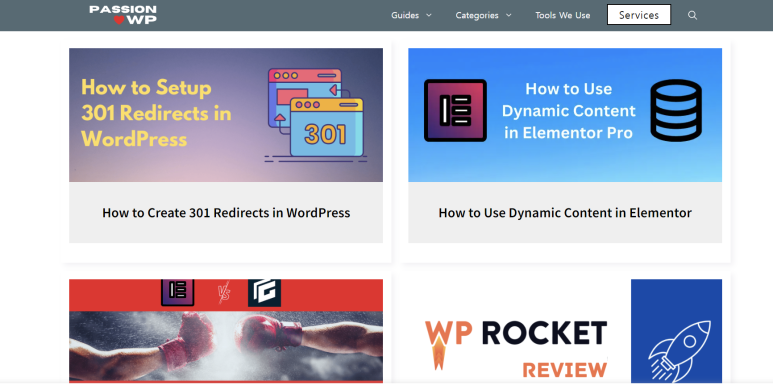The image size is (773, 385).
Task: Click the Passion WP logo
Action: [123, 15]
